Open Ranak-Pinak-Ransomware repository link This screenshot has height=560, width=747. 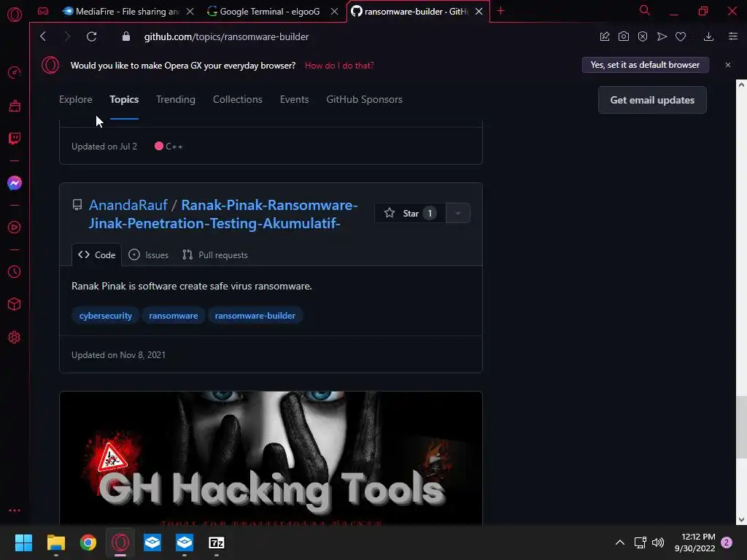(x=223, y=214)
